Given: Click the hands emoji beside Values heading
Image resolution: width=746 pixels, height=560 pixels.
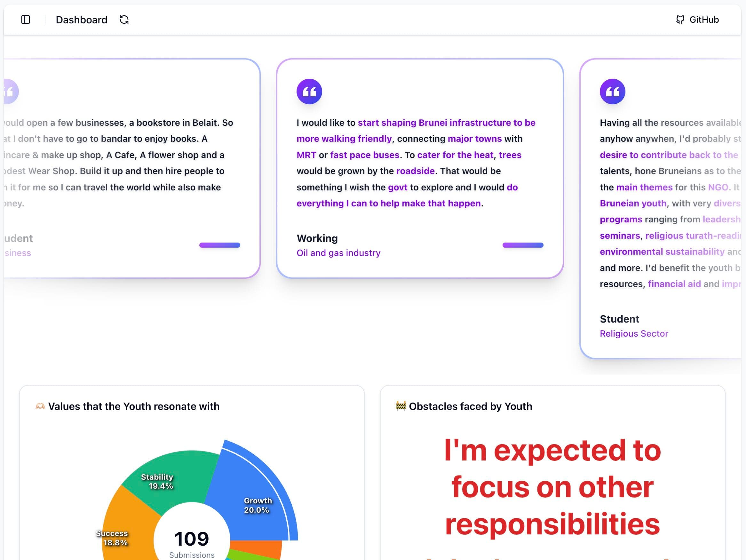Looking at the screenshot, I should [40, 406].
